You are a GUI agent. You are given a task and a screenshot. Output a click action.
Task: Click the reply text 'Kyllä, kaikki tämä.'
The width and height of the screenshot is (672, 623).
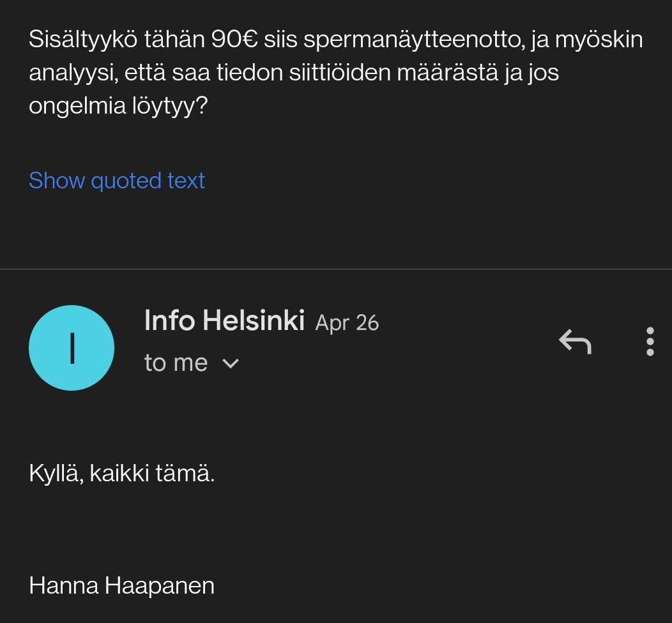(x=122, y=474)
